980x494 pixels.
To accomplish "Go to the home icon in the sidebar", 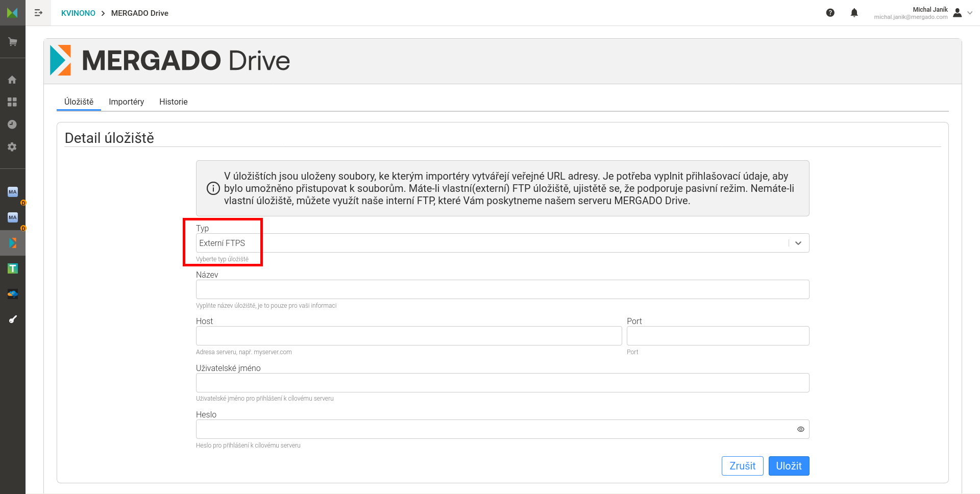I will pyautogui.click(x=12, y=80).
